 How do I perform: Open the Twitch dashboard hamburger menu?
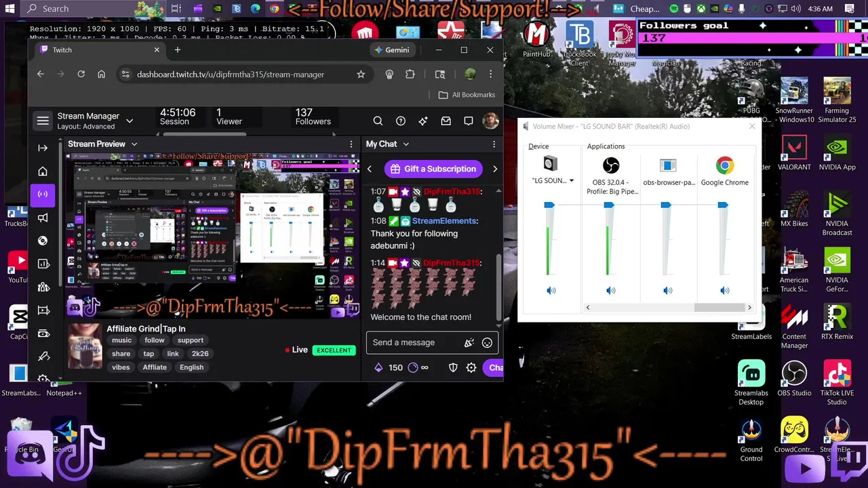[43, 121]
